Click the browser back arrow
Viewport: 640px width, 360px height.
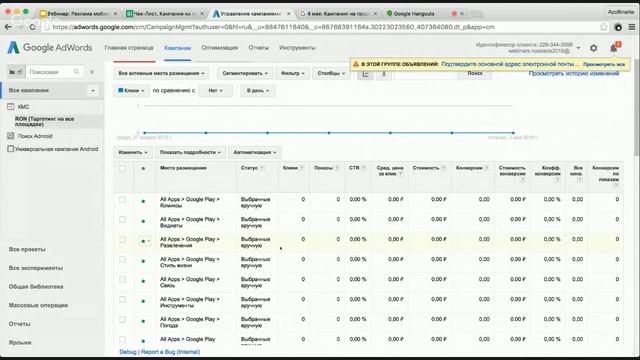tap(8, 27)
